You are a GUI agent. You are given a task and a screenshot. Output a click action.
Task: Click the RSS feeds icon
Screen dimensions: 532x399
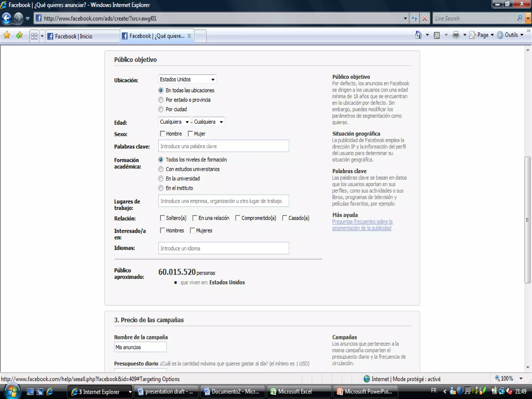(x=437, y=35)
